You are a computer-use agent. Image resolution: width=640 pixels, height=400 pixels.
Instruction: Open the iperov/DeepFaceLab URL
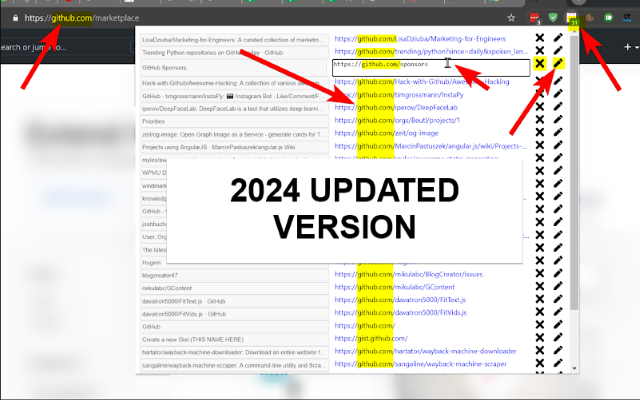pyautogui.click(x=396, y=107)
